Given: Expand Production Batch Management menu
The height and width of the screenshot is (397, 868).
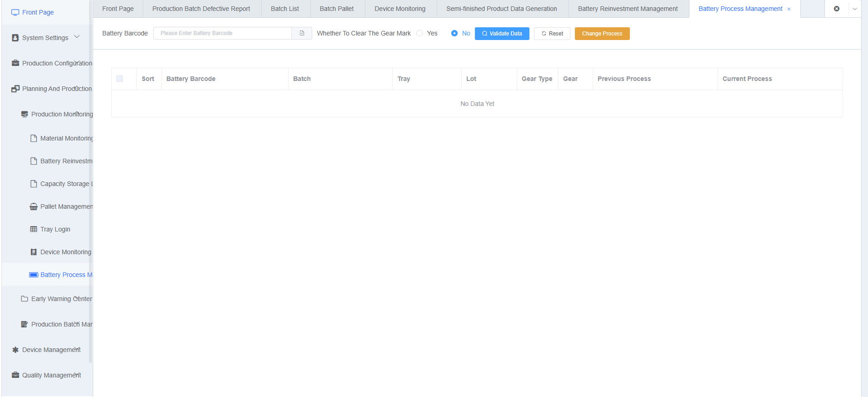Looking at the screenshot, I should pos(77,323).
